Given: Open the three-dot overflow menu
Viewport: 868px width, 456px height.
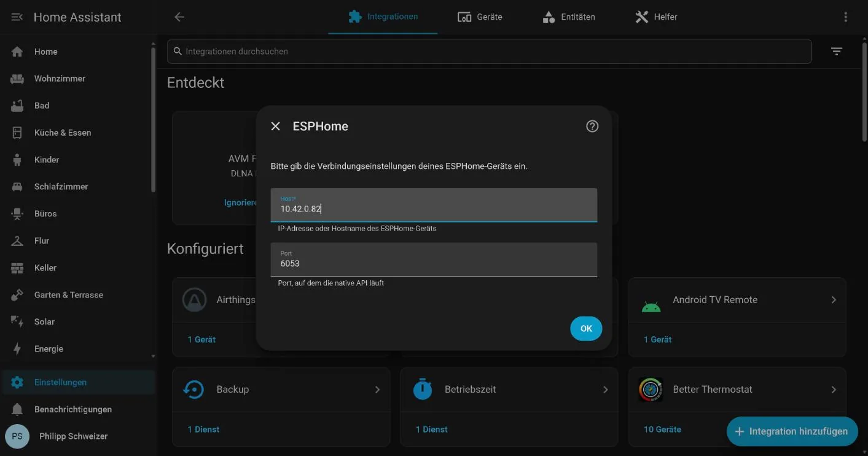Looking at the screenshot, I should pos(846,17).
